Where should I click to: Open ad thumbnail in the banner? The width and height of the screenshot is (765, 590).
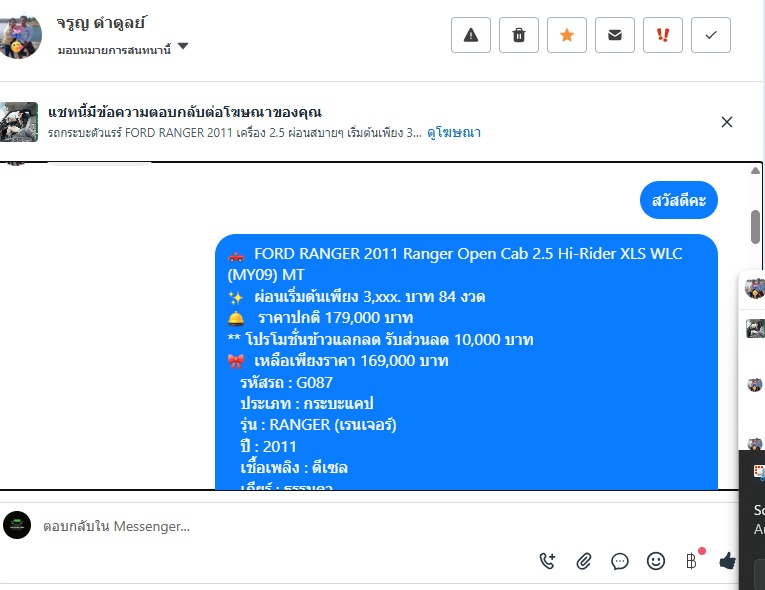click(x=19, y=122)
